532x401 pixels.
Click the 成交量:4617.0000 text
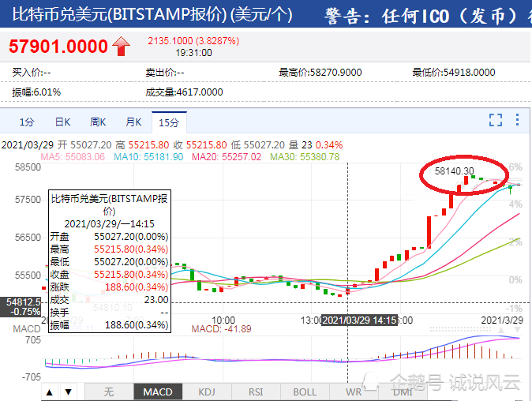(184, 92)
